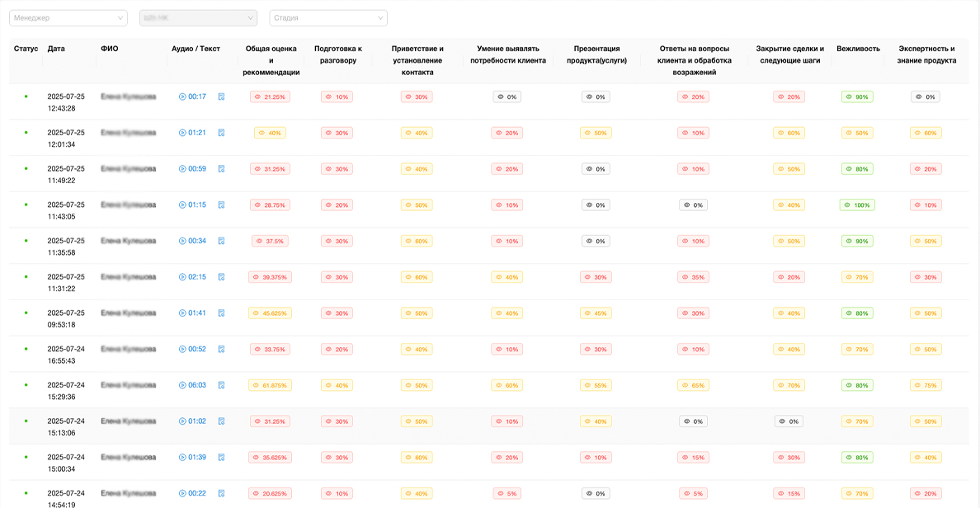Click the eye icon on 35.625% score
The image size is (980, 508).
tap(257, 458)
